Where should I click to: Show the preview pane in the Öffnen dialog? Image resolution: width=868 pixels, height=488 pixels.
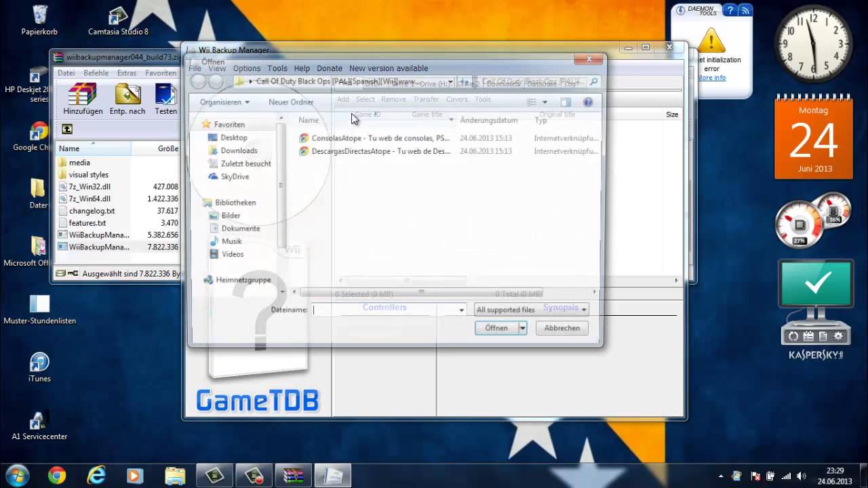566,102
